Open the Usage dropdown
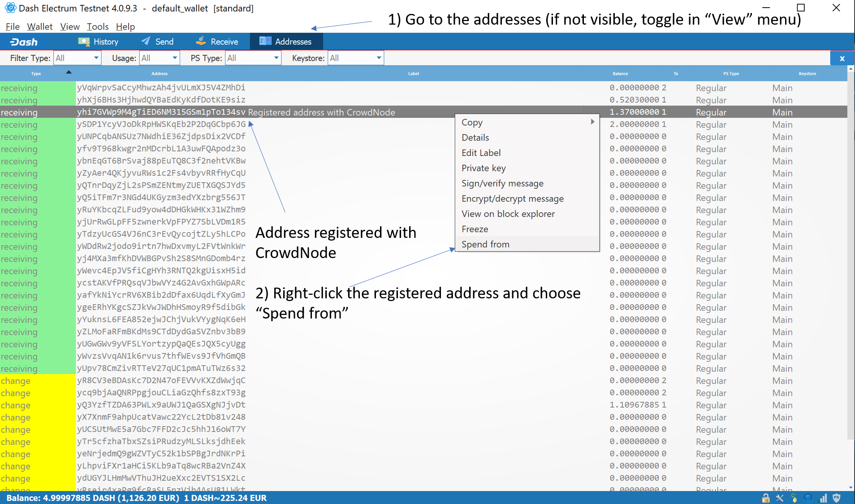 coord(160,58)
